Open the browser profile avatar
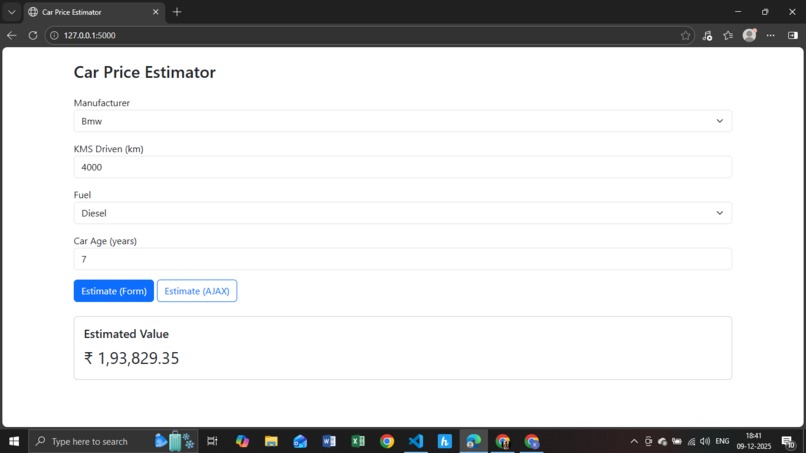Screen dimensions: 806x453 point(749,35)
